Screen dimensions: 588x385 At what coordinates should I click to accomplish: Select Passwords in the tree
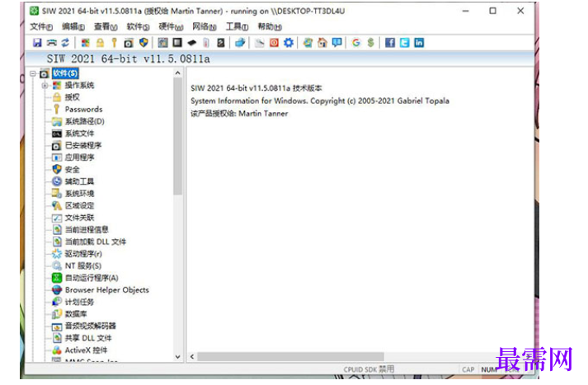click(x=83, y=109)
